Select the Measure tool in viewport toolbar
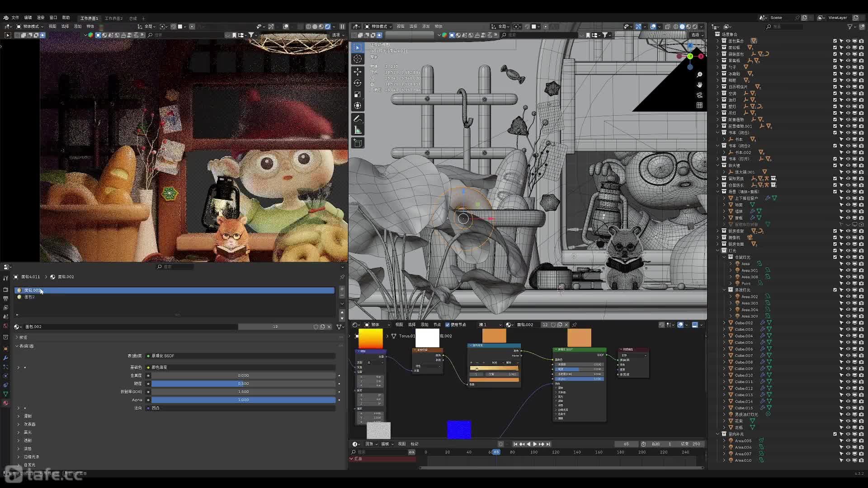 coord(358,130)
